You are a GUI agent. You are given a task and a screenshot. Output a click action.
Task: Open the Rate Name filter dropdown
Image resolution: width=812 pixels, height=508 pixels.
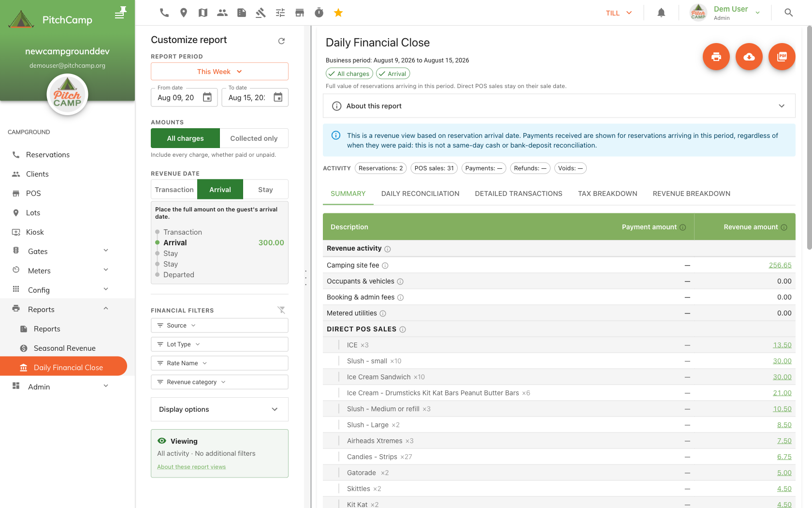pos(219,363)
